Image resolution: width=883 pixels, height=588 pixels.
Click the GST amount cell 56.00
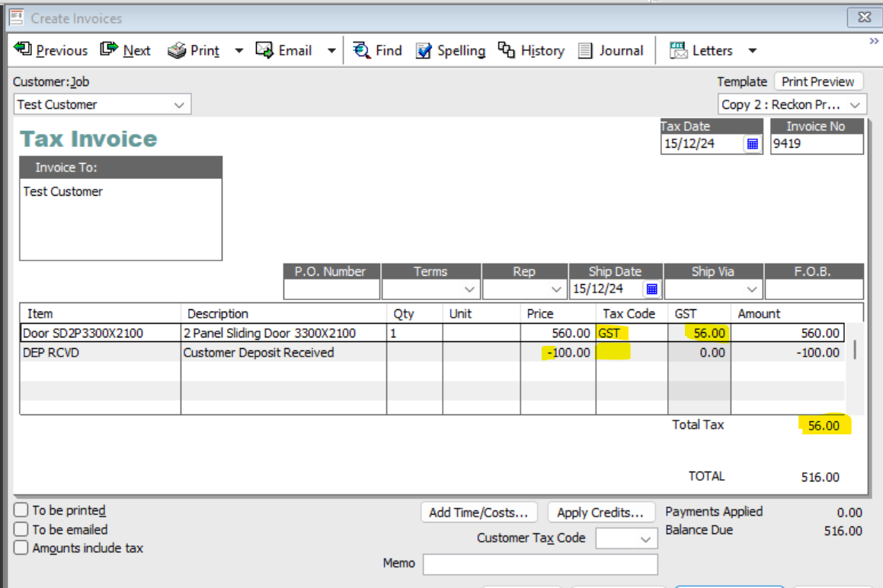(x=699, y=333)
